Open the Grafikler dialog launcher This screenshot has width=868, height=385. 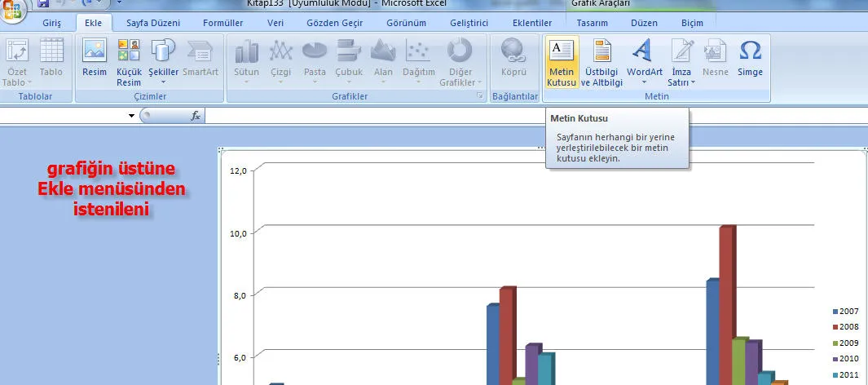pos(479,97)
